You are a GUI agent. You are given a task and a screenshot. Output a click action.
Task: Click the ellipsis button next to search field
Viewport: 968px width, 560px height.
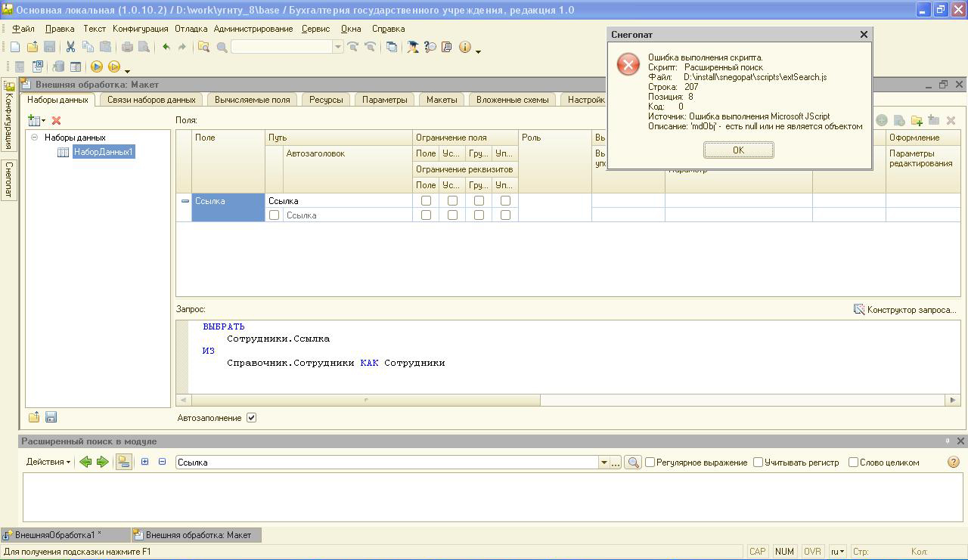pyautogui.click(x=616, y=462)
